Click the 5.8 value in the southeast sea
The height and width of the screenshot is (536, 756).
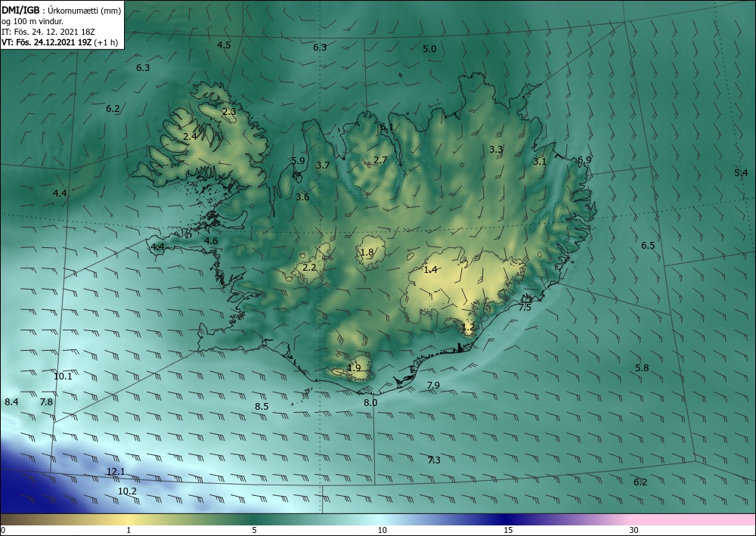642,367
